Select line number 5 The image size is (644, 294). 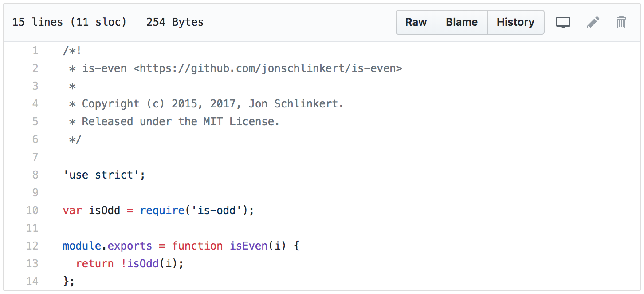click(35, 122)
